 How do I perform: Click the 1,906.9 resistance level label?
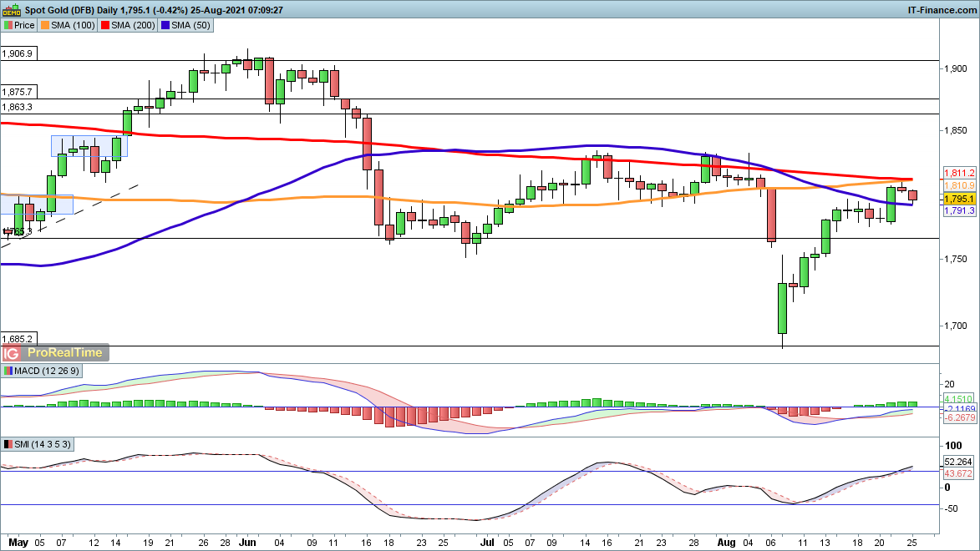(x=18, y=53)
